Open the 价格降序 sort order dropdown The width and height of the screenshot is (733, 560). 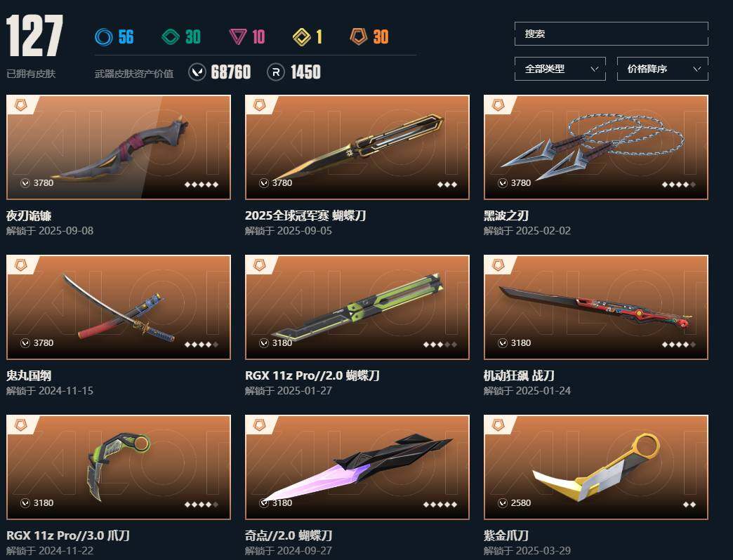[x=662, y=69]
